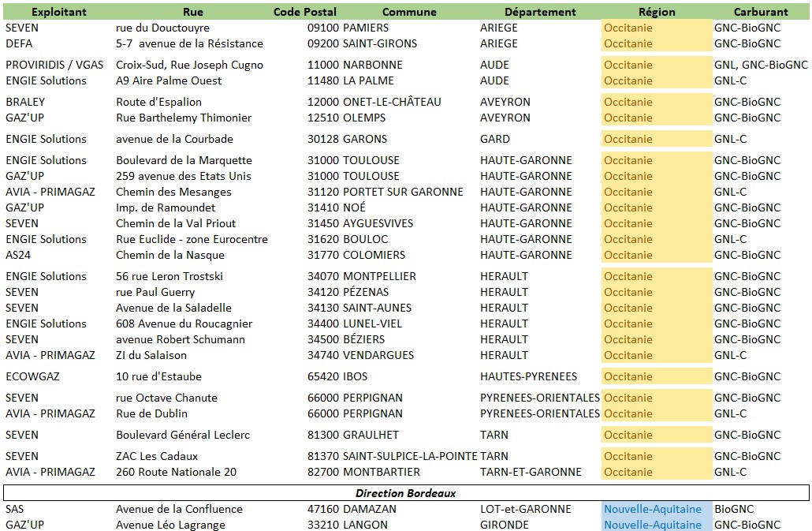
Task: Select Rue de Dublin cell
Action: coord(151,413)
